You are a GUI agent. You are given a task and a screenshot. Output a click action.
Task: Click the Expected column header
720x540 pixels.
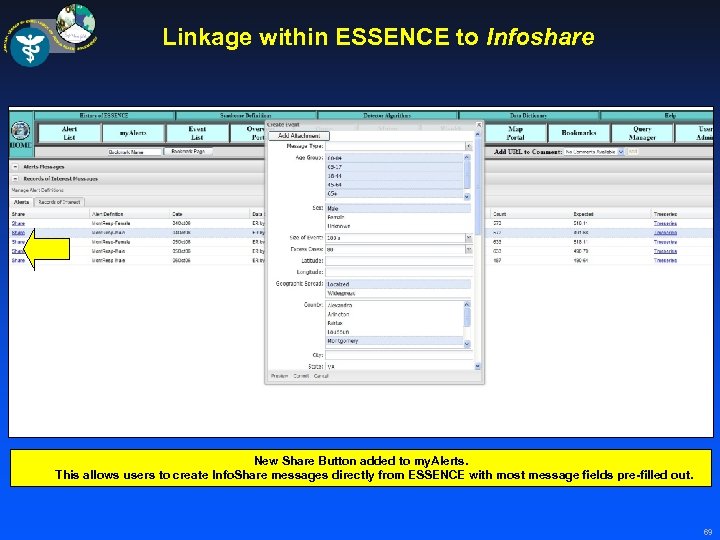pos(583,214)
